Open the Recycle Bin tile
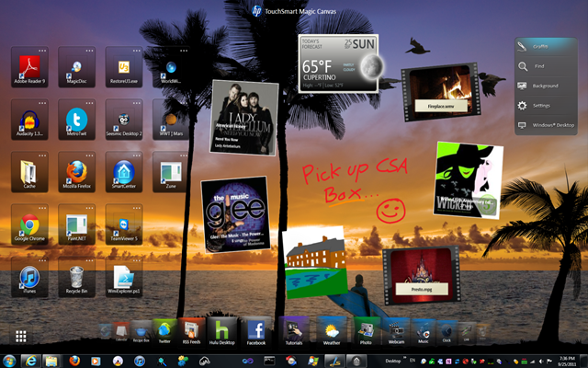Image resolution: width=588 pixels, height=368 pixels. tap(77, 278)
